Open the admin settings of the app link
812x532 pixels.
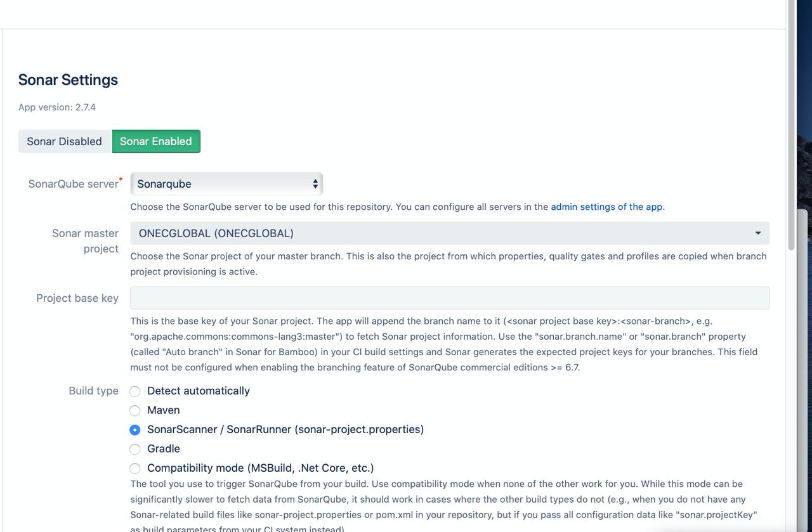(606, 207)
